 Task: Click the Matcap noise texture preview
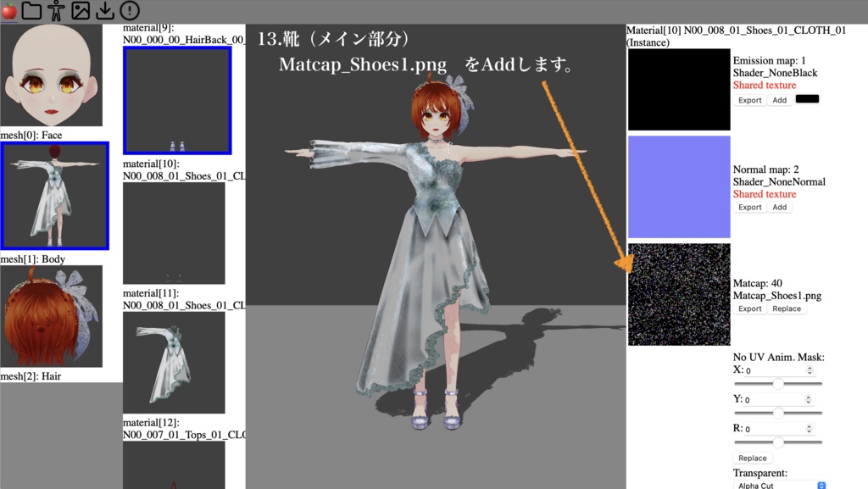[x=679, y=294]
